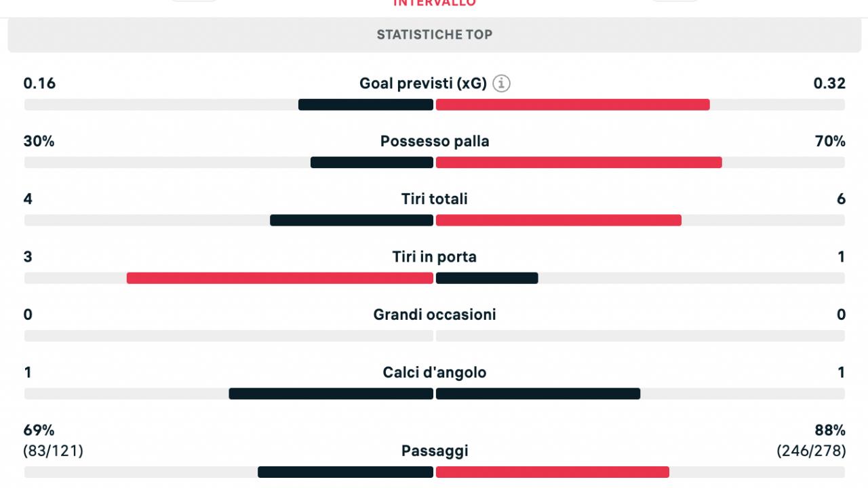Open the xG info icon
Image resolution: width=868 pixels, height=488 pixels.
[x=501, y=83]
